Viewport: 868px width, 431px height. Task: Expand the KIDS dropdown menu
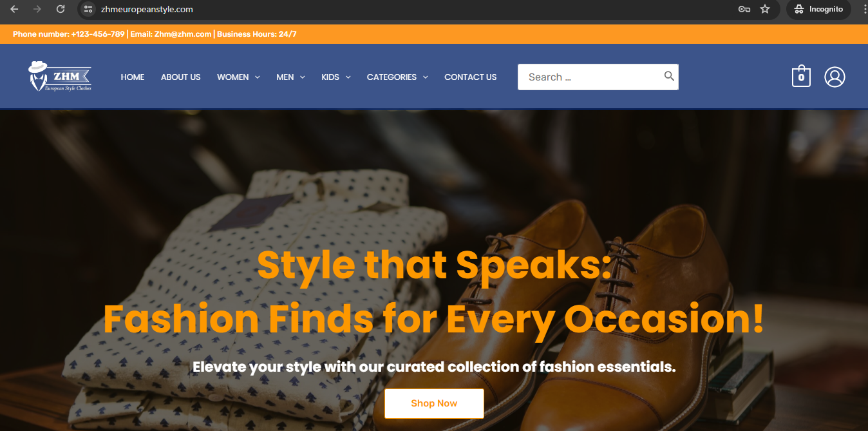[x=336, y=77]
